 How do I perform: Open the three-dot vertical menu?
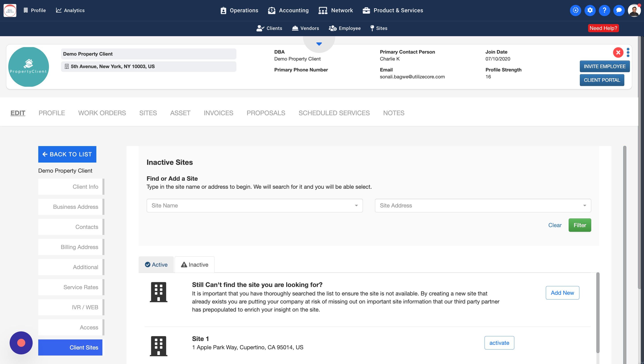point(628,52)
